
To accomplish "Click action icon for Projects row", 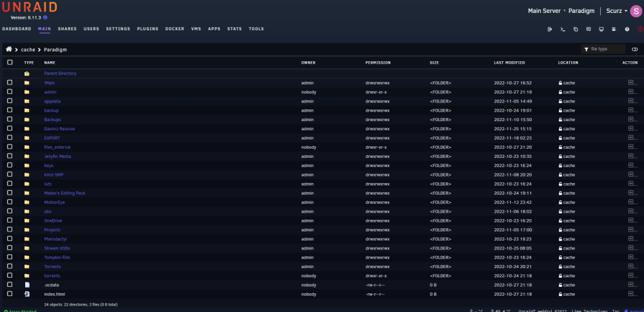I will pos(631,229).
